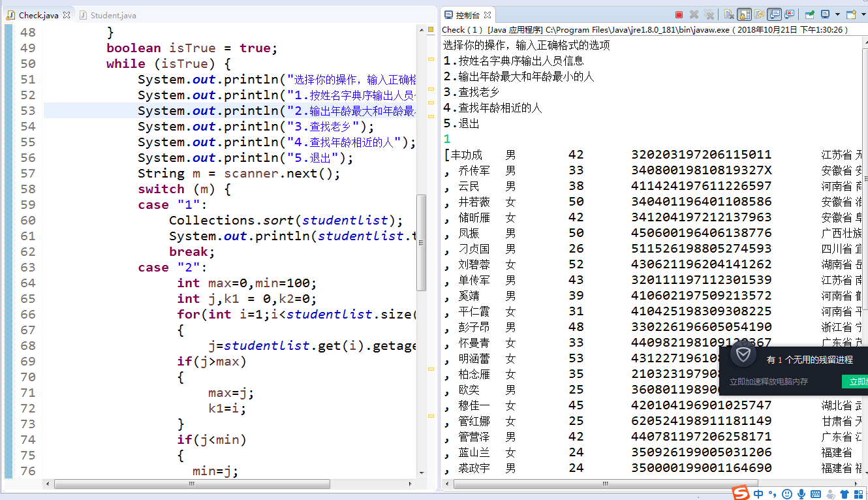Click line 53 in the editor
Screen dimensions: 868x500
click(230, 110)
